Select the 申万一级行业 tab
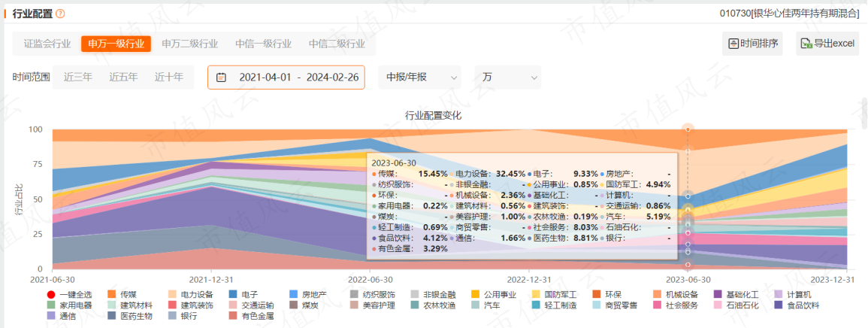The width and height of the screenshot is (868, 328). 116,44
